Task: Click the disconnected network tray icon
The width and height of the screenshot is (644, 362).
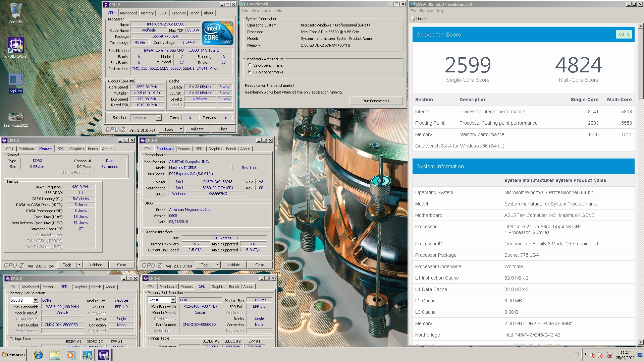Action: coord(608,355)
